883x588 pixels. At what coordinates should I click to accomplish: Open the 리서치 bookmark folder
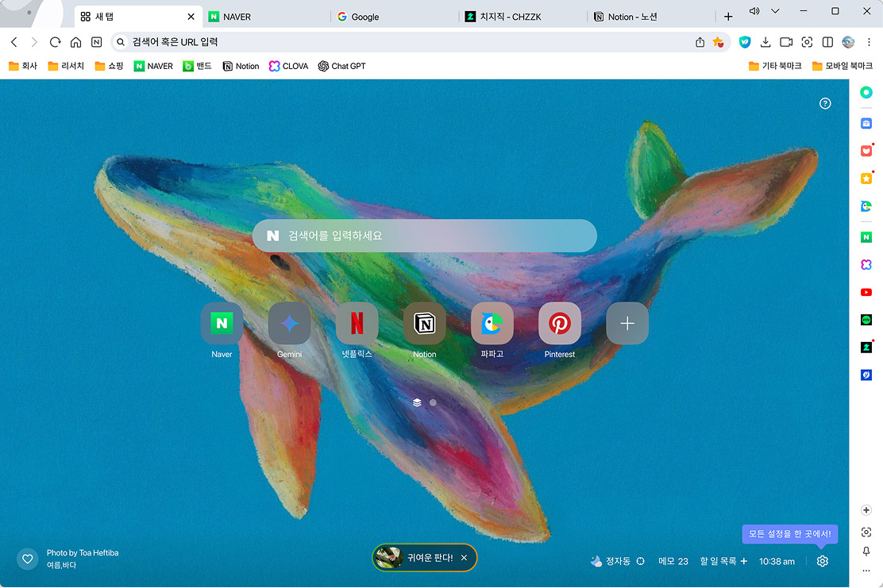66,66
